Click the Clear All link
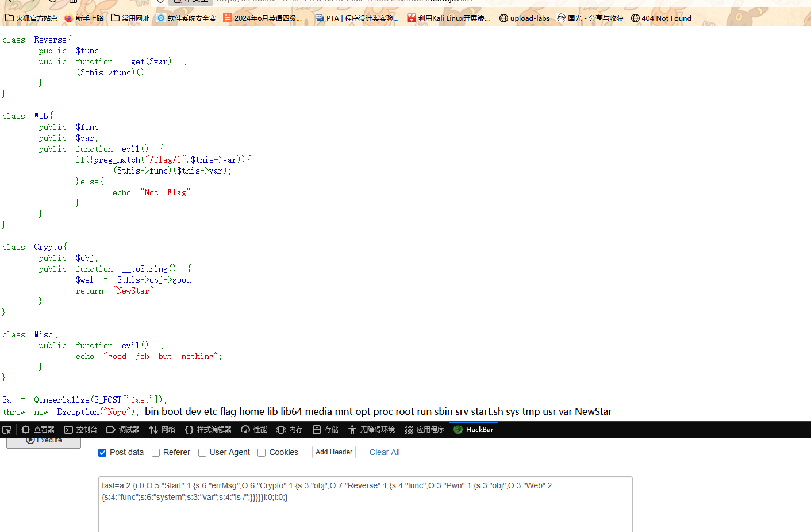The width and height of the screenshot is (811, 532). point(385,452)
